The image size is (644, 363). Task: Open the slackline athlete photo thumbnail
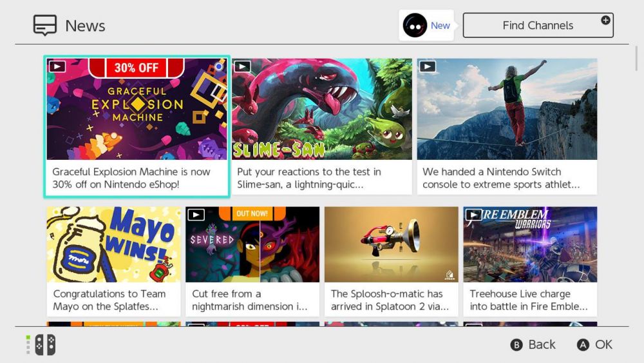pyautogui.click(x=507, y=109)
